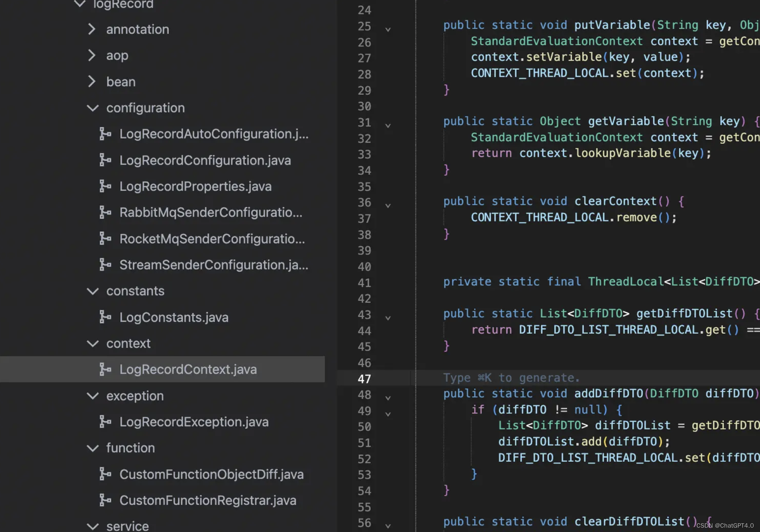The height and width of the screenshot is (532, 760).
Task: Click the LogConstants.java file icon
Action: 105,317
